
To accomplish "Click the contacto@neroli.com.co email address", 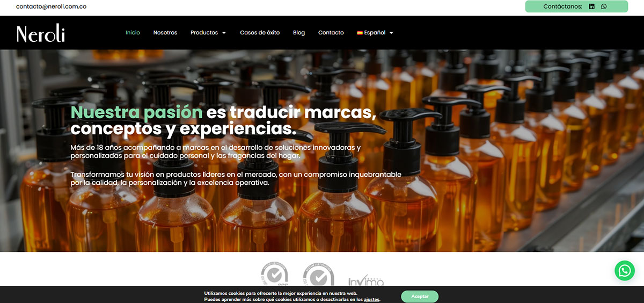I will tap(51, 6).
